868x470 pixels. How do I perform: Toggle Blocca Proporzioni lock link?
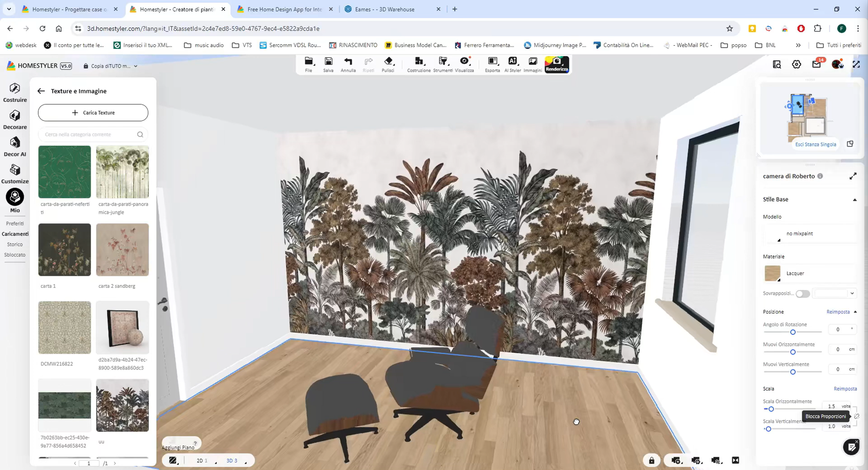857,416
